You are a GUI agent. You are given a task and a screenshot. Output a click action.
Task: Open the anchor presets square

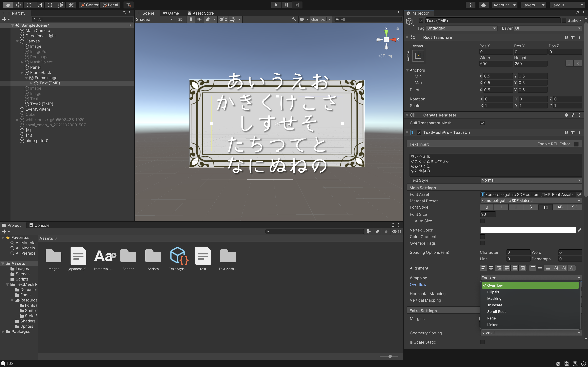[x=418, y=56]
